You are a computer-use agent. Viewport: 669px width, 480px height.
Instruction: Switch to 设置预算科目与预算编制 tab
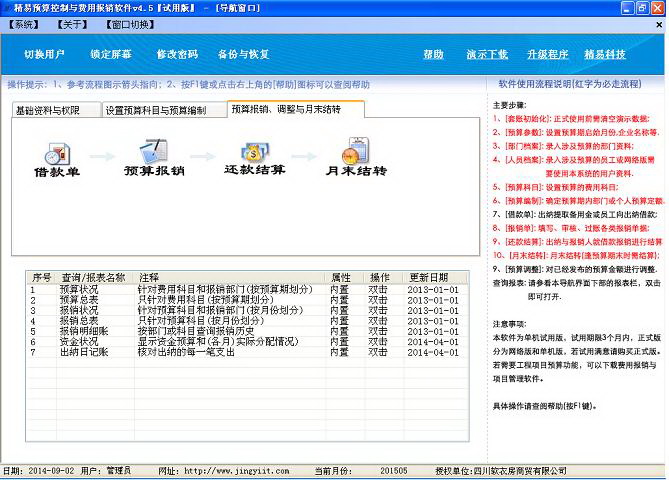click(162, 110)
